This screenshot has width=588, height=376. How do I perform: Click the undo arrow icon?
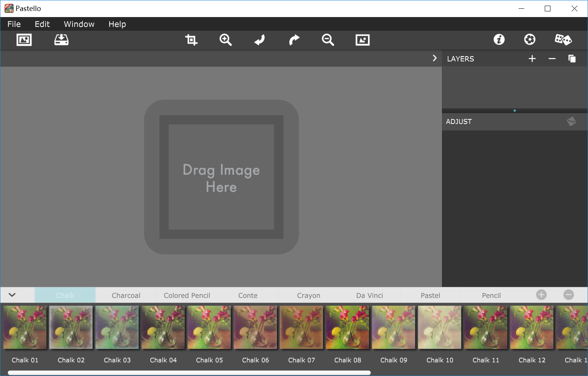[x=260, y=40]
